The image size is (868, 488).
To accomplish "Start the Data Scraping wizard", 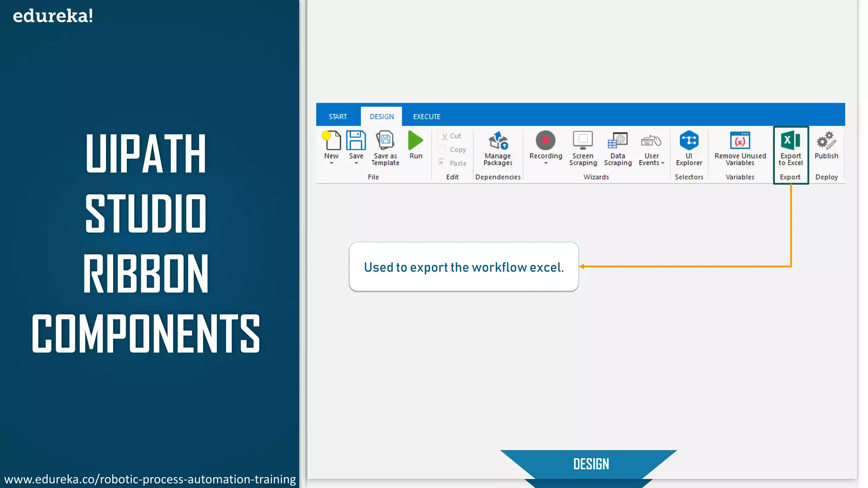I will coord(618,141).
